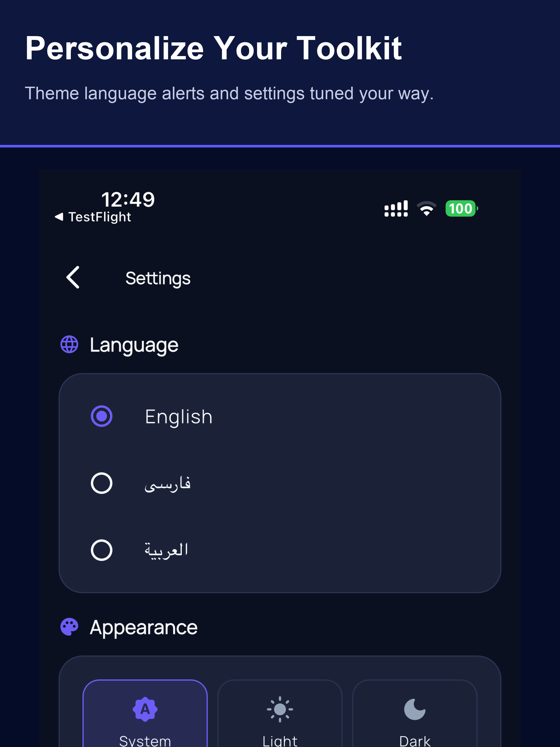Tap the sun icon for Light theme
The height and width of the screenshot is (747, 560).
280,709
